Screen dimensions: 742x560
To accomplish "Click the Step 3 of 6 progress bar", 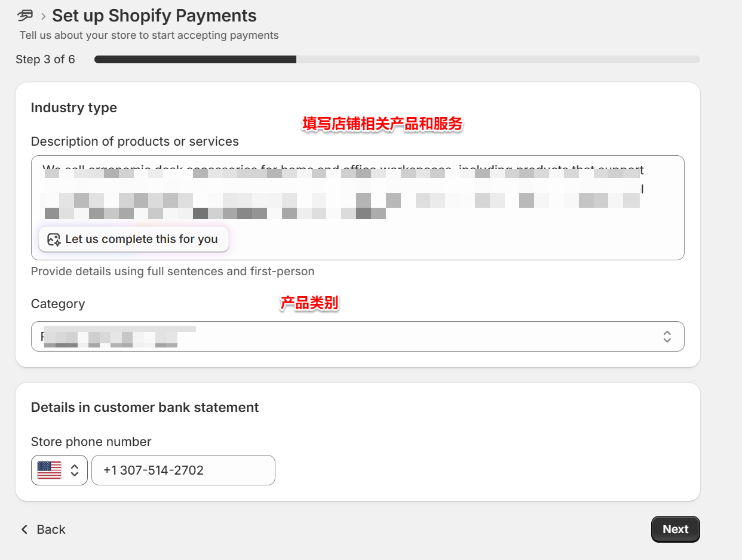I will [397, 60].
